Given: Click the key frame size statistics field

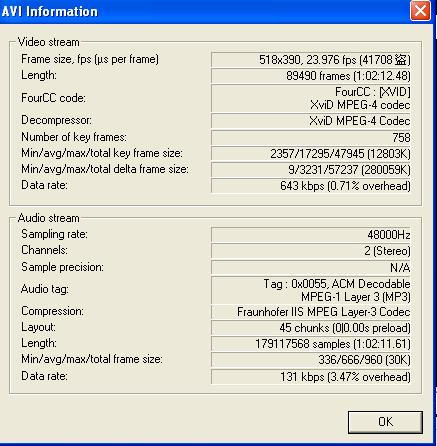Looking at the screenshot, I should 311,154.
